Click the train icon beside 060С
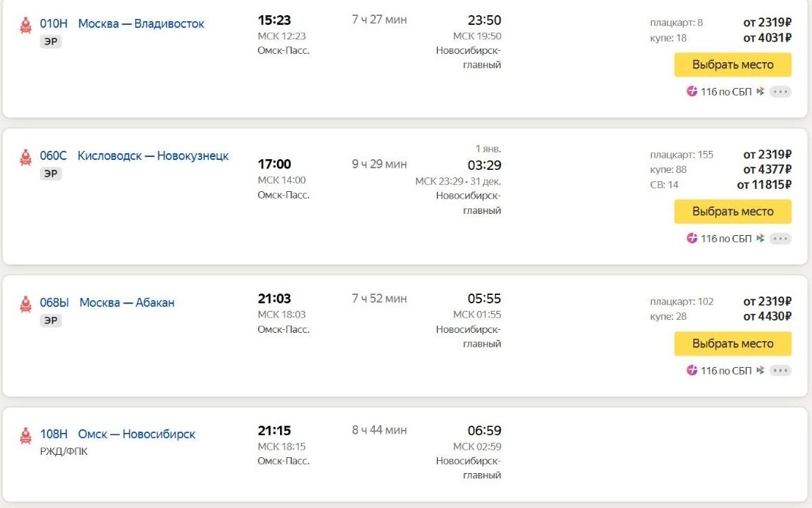The image size is (812, 508). 26,157
